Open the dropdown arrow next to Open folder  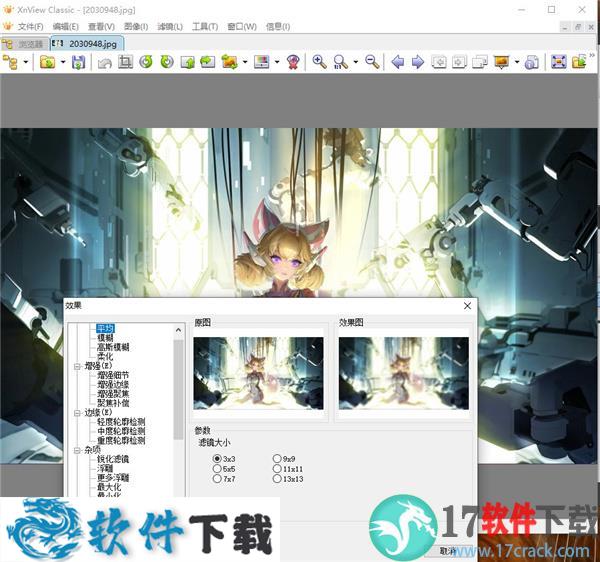click(63, 62)
